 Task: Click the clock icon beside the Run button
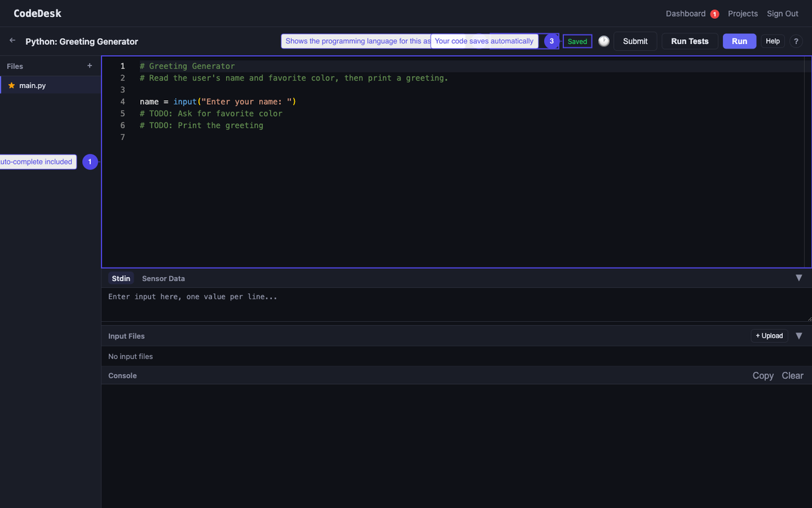coord(604,41)
